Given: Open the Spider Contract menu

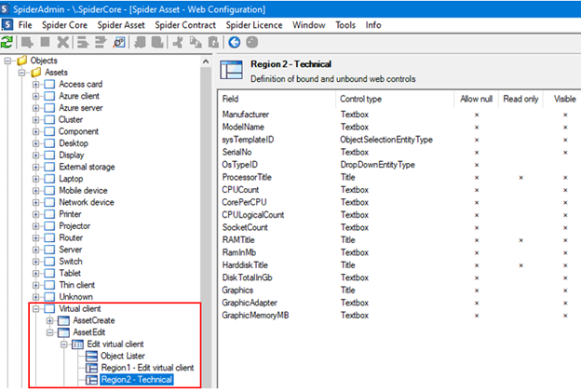Looking at the screenshot, I should pos(185,25).
